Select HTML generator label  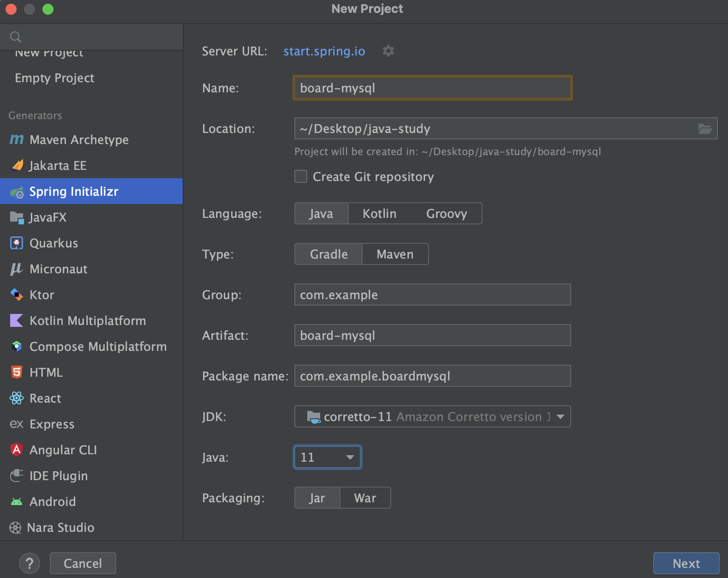pos(46,372)
